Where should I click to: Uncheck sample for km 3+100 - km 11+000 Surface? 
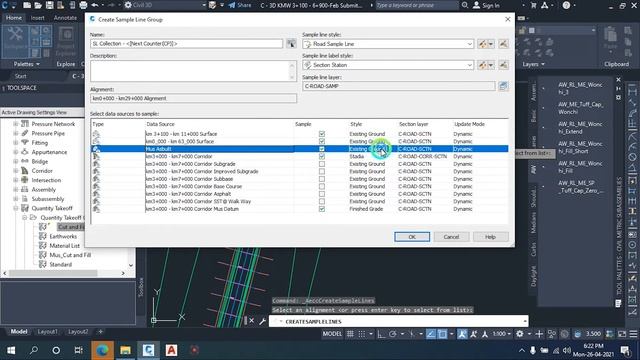pyautogui.click(x=322, y=134)
